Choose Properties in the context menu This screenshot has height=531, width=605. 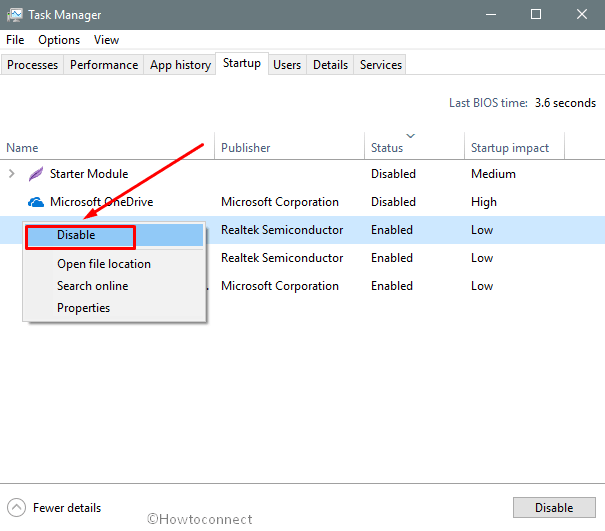click(114, 308)
